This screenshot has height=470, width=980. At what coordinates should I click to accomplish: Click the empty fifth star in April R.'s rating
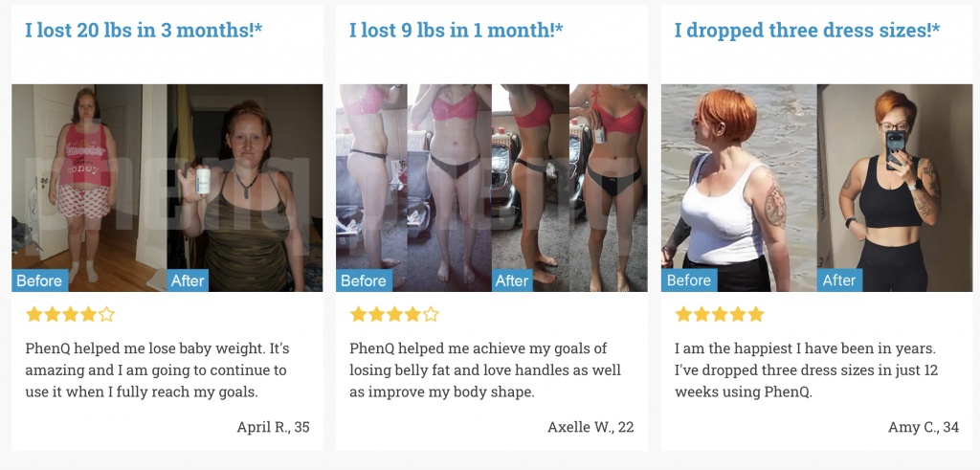pyautogui.click(x=106, y=314)
